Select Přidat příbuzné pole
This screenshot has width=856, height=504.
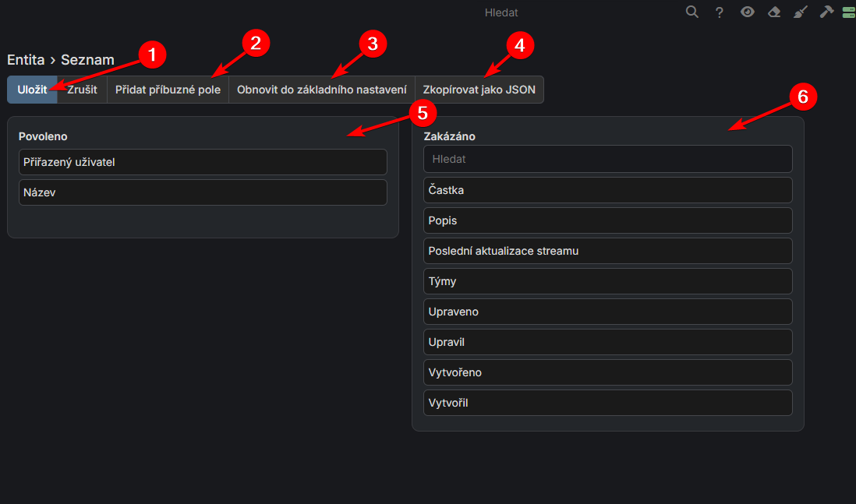click(168, 89)
